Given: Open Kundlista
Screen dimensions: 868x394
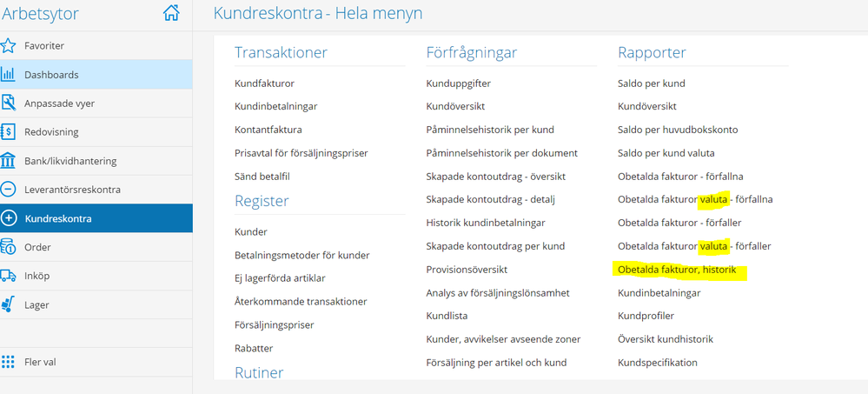Looking at the screenshot, I should (447, 316).
